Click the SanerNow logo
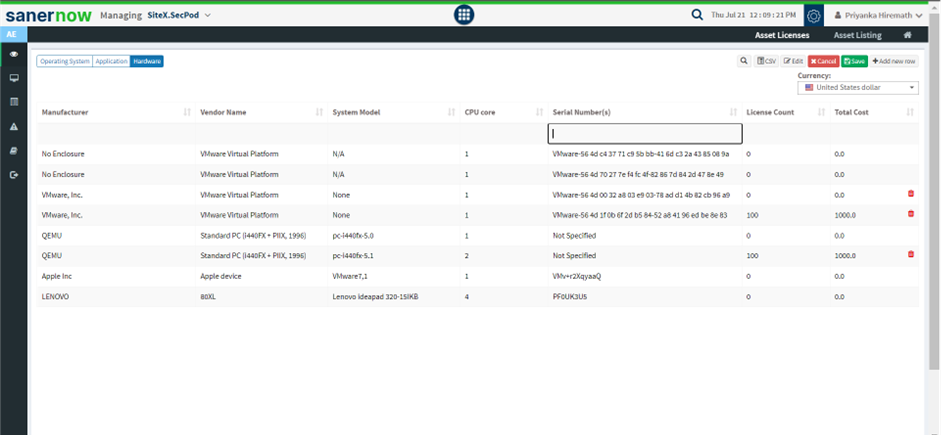This screenshot has width=941, height=435. pyautogui.click(x=49, y=15)
